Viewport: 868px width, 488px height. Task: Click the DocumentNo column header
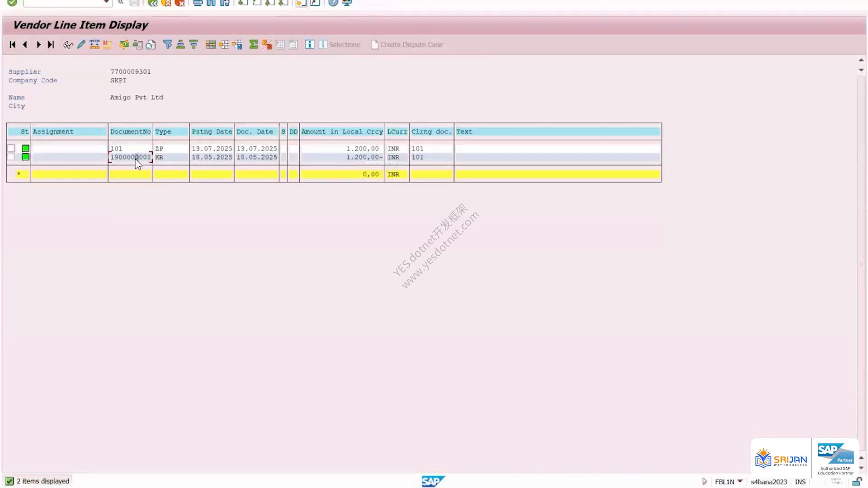tap(130, 131)
